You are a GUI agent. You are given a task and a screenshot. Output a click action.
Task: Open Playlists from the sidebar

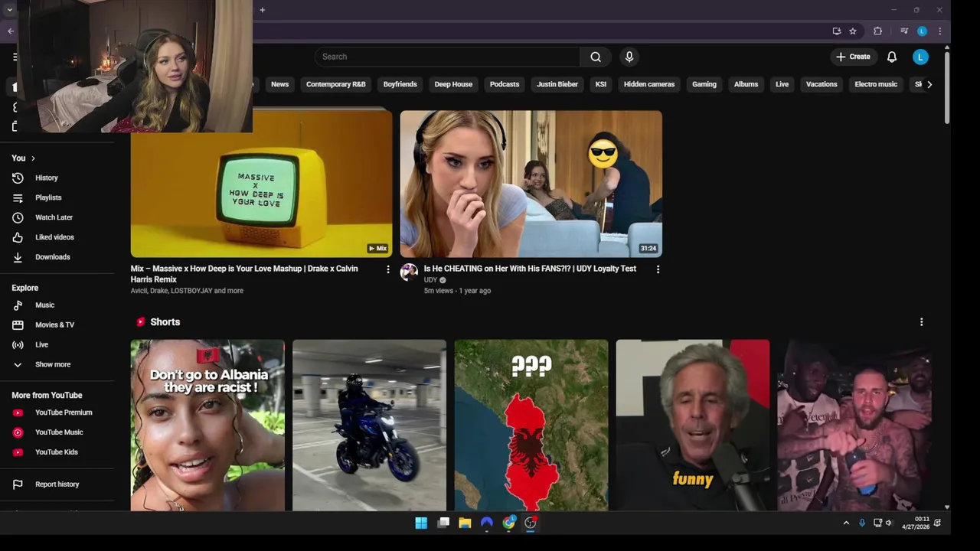pyautogui.click(x=47, y=197)
